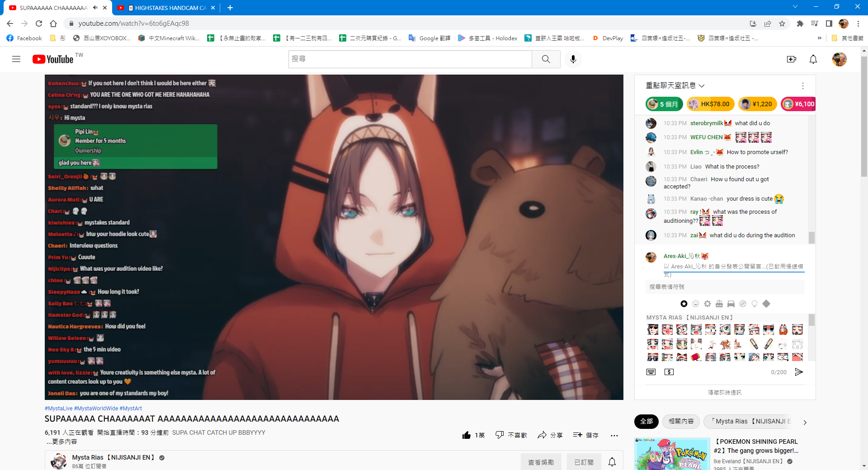The width and height of the screenshot is (868, 470).
Task: Select the smiley face emoji category
Action: pyautogui.click(x=696, y=304)
